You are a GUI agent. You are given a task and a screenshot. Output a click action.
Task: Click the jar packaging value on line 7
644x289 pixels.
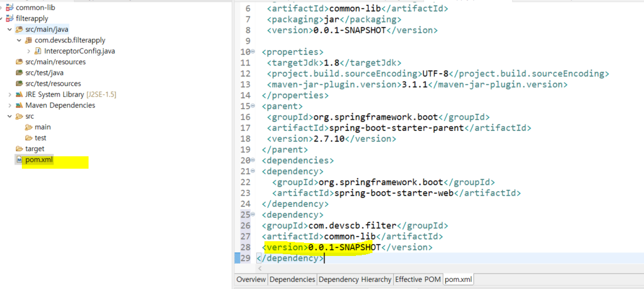[332, 19]
